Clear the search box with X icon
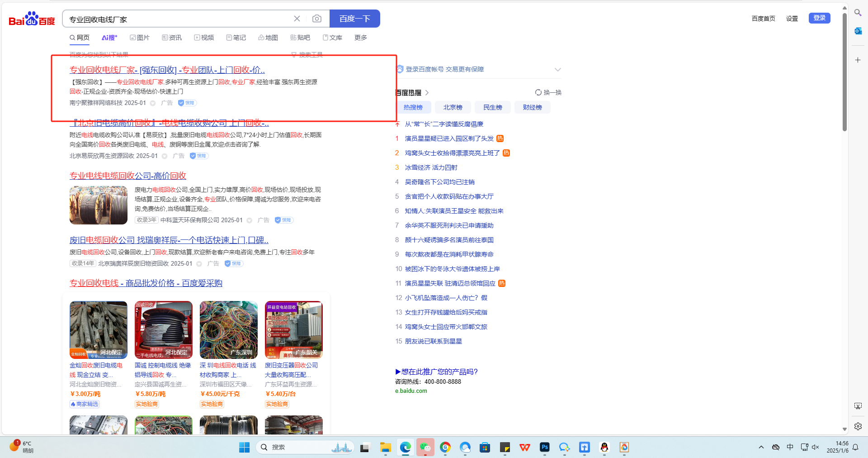Viewport: 868px width, 458px height. pyautogui.click(x=297, y=19)
